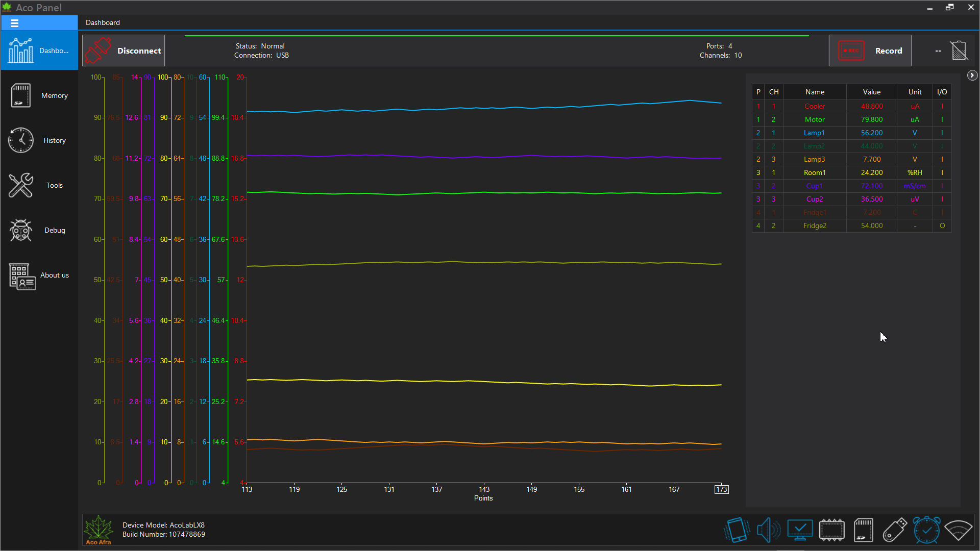Click the Cup1 unit mS/cm cell
This screenshot has height=551, width=980.
coord(915,186)
